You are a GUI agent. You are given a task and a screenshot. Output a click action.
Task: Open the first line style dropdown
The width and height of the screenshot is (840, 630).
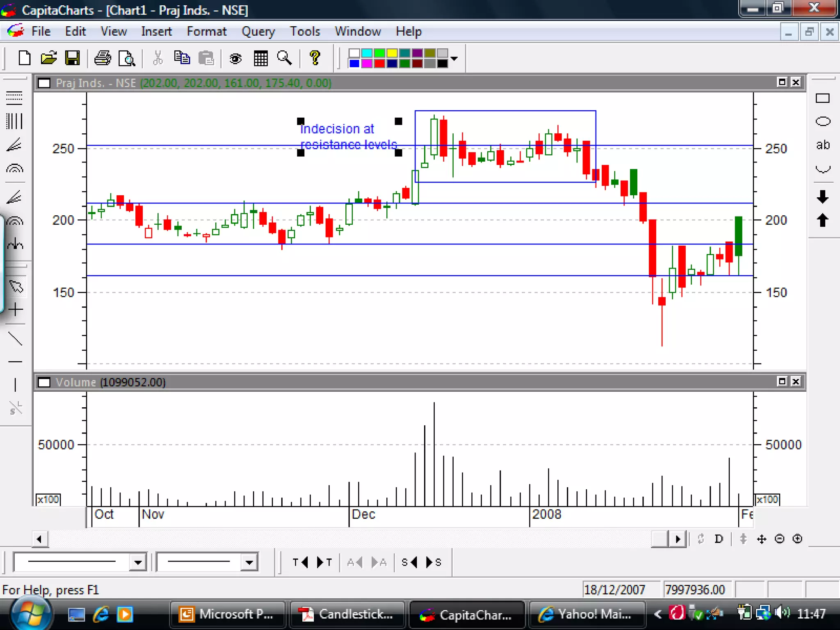138,562
